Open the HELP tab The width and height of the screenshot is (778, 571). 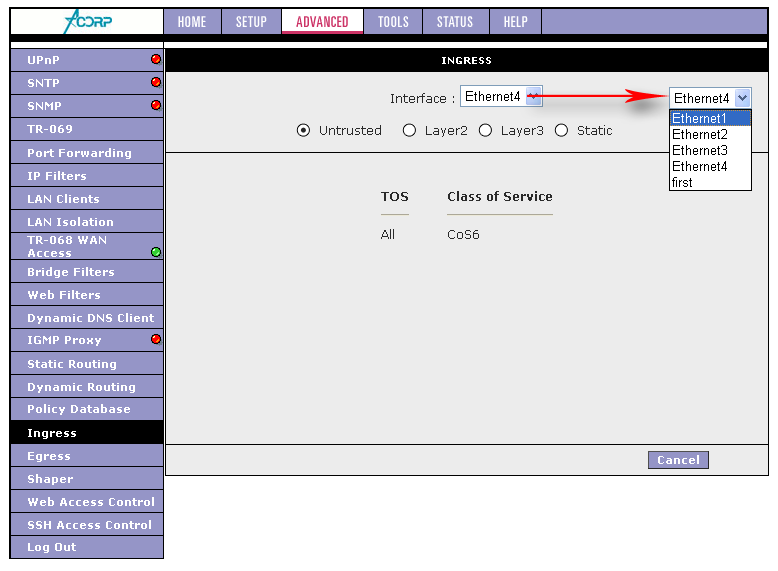tap(516, 22)
